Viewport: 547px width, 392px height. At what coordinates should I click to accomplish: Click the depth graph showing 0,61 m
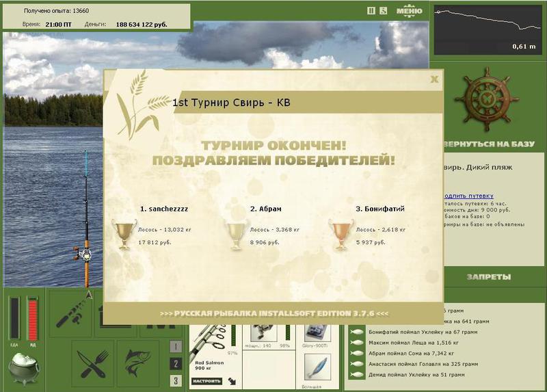click(488, 29)
